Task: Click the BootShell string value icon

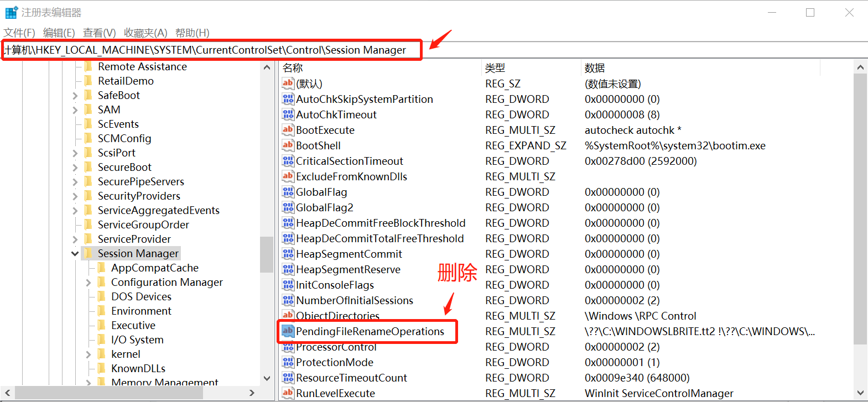Action: (288, 145)
